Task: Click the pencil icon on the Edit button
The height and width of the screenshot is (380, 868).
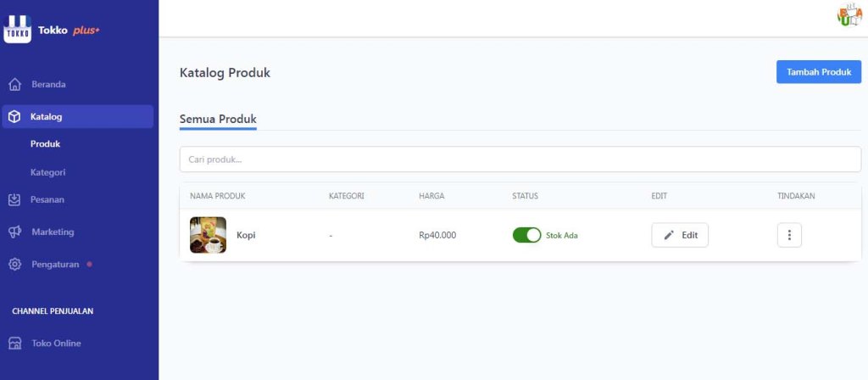Action: 669,235
